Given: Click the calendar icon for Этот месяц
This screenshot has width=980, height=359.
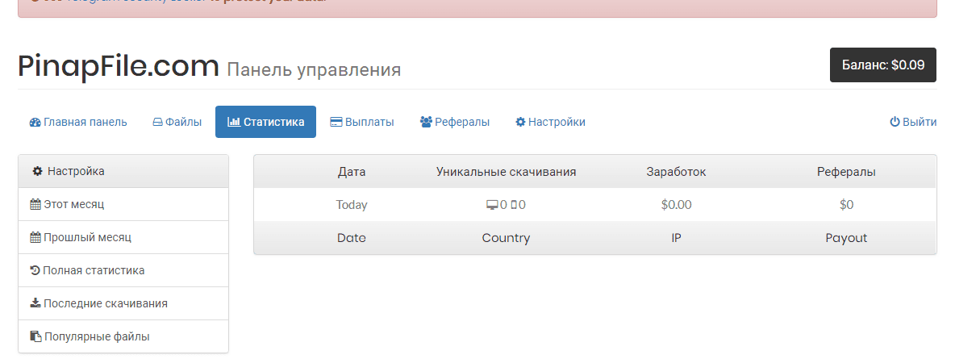Looking at the screenshot, I should [35, 204].
